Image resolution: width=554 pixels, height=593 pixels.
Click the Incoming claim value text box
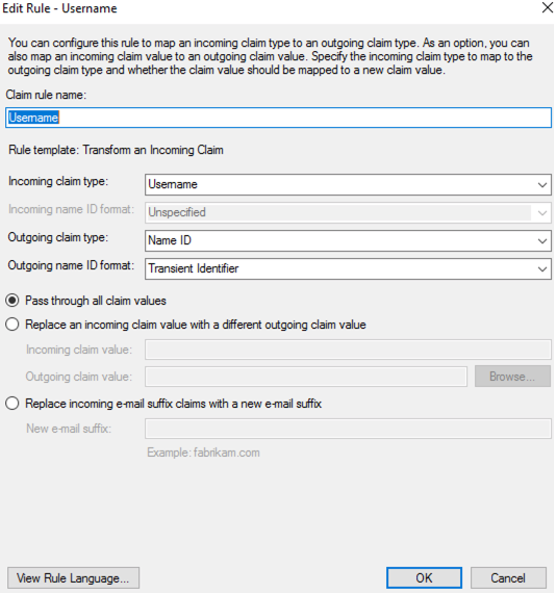(348, 349)
